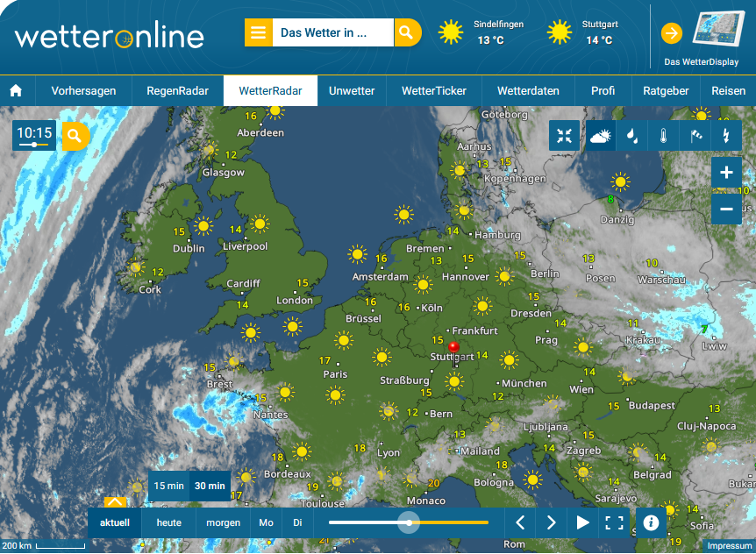Show the lightning bolt layer

click(725, 136)
